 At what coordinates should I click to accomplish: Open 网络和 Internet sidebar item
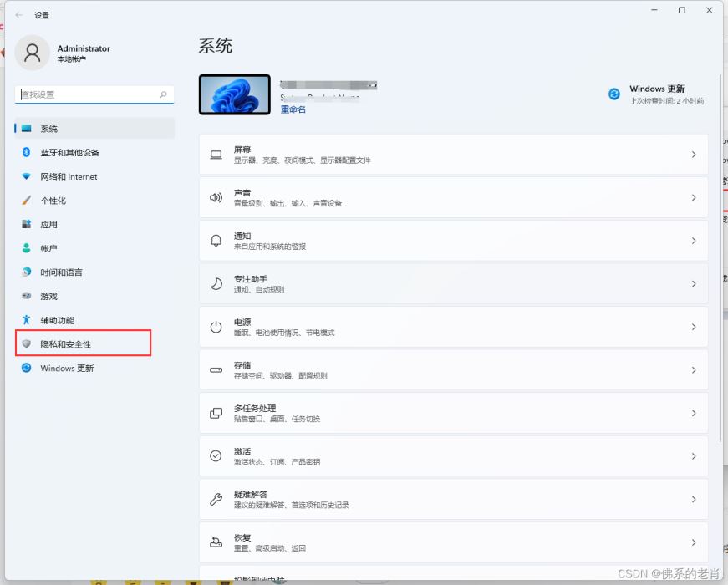pos(94,176)
